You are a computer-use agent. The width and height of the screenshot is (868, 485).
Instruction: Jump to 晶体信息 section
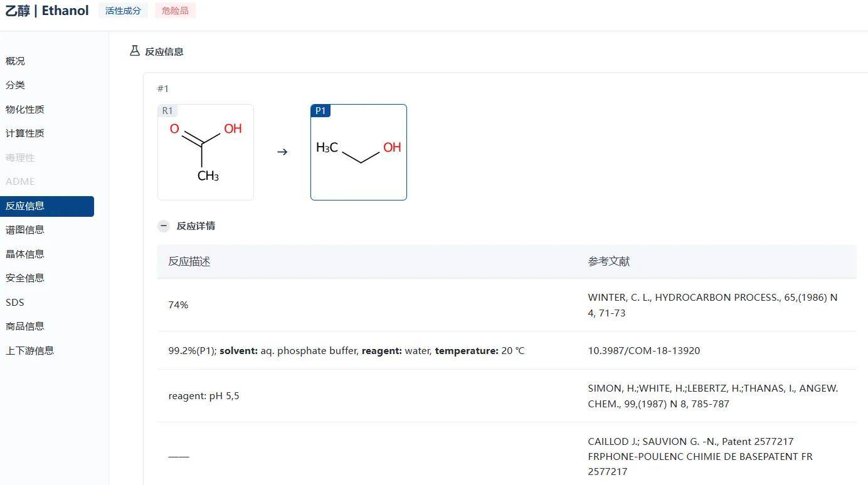coord(25,254)
